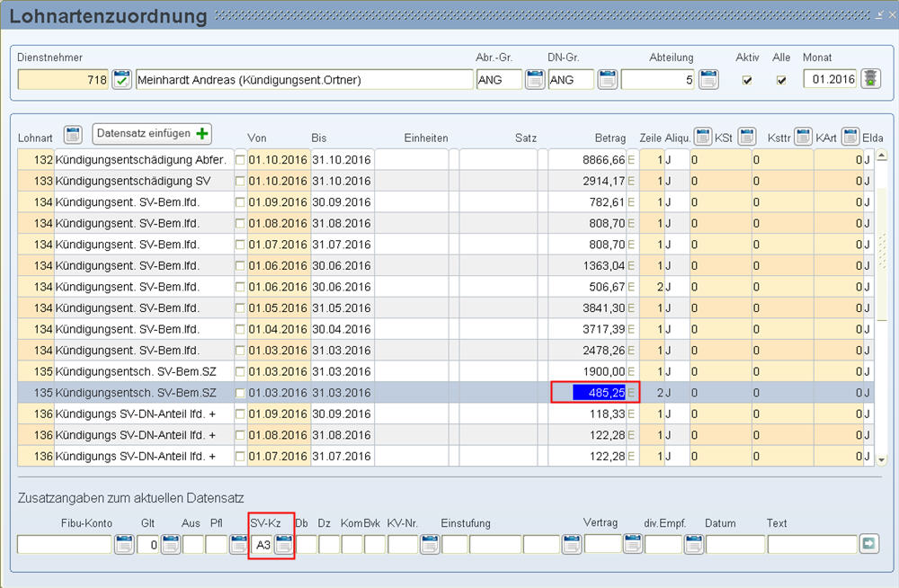Click the traffic light icon next to Monat
Image resolution: width=899 pixels, height=588 pixels.
coord(871,79)
